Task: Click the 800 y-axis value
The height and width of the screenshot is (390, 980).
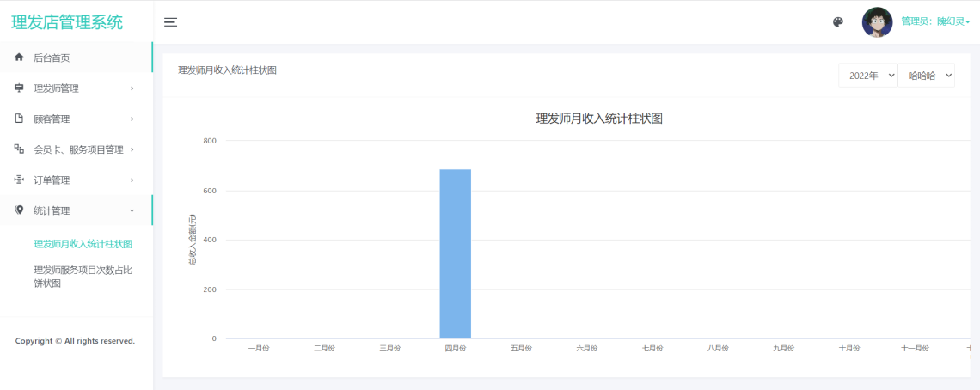Action: click(x=210, y=141)
